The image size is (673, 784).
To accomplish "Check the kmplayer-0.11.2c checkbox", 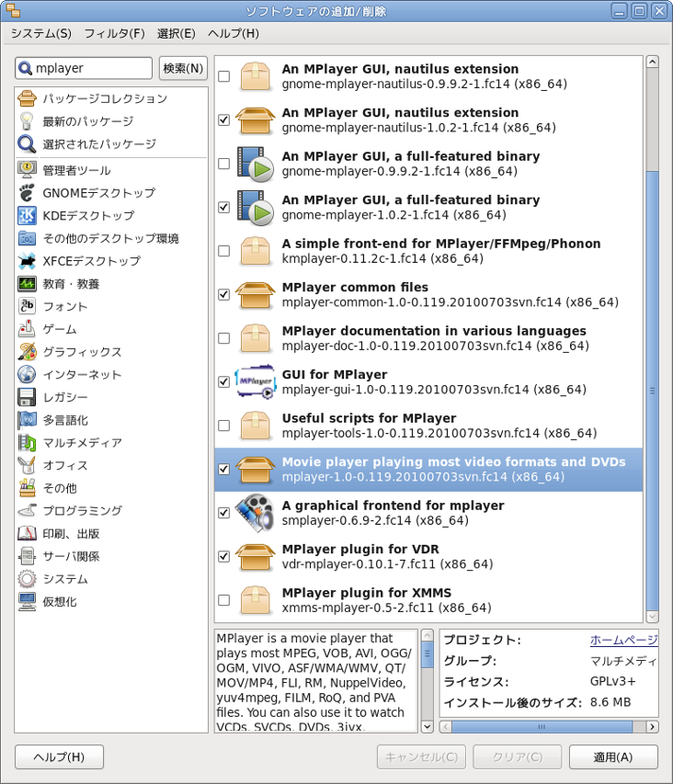I will pos(224,251).
